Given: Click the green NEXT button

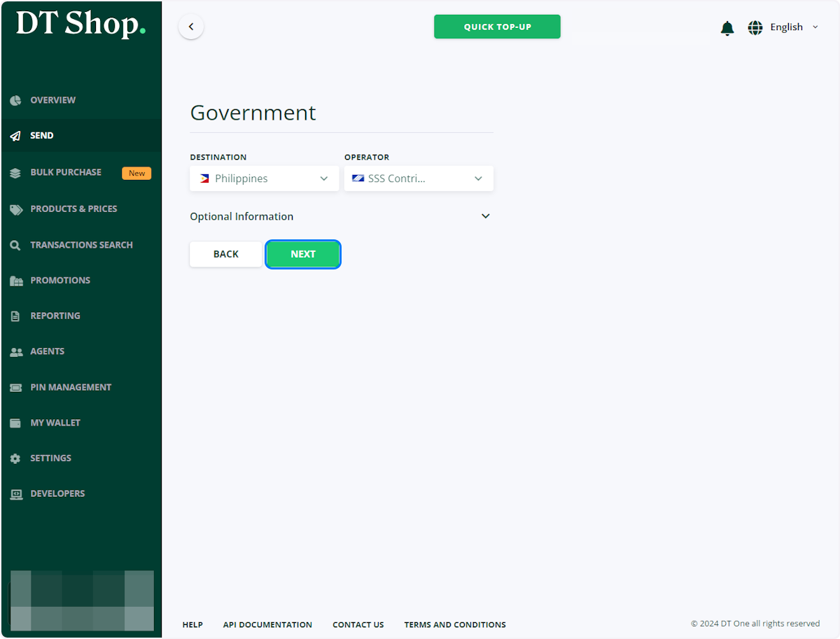Looking at the screenshot, I should pyautogui.click(x=303, y=254).
